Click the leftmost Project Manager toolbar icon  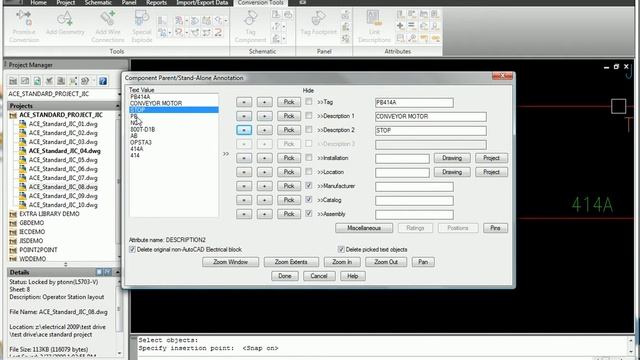[x=13, y=81]
